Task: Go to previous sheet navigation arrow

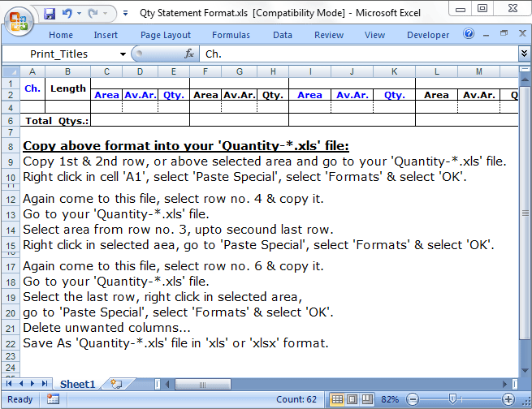Action: [20, 383]
